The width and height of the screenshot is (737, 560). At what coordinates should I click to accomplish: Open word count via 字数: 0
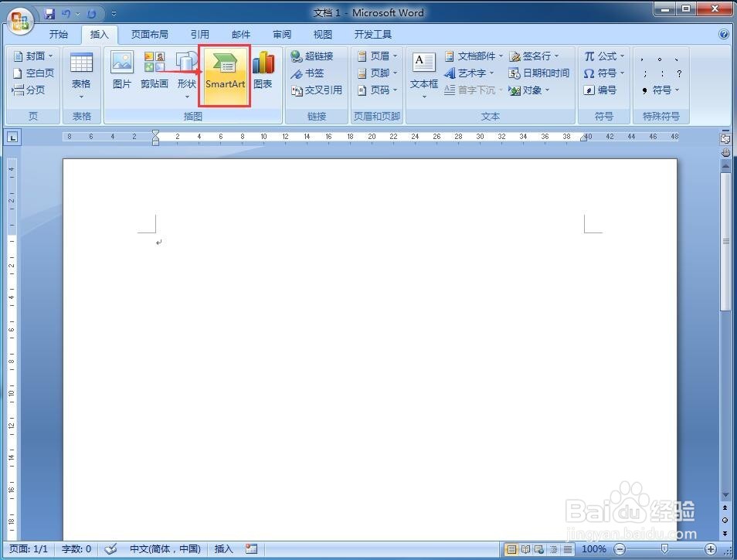click(x=76, y=548)
